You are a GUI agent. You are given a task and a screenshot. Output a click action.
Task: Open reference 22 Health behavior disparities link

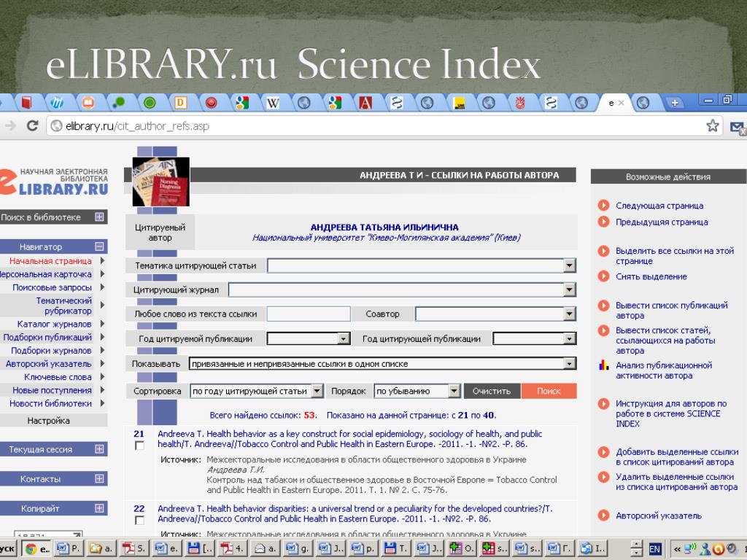[x=355, y=514]
